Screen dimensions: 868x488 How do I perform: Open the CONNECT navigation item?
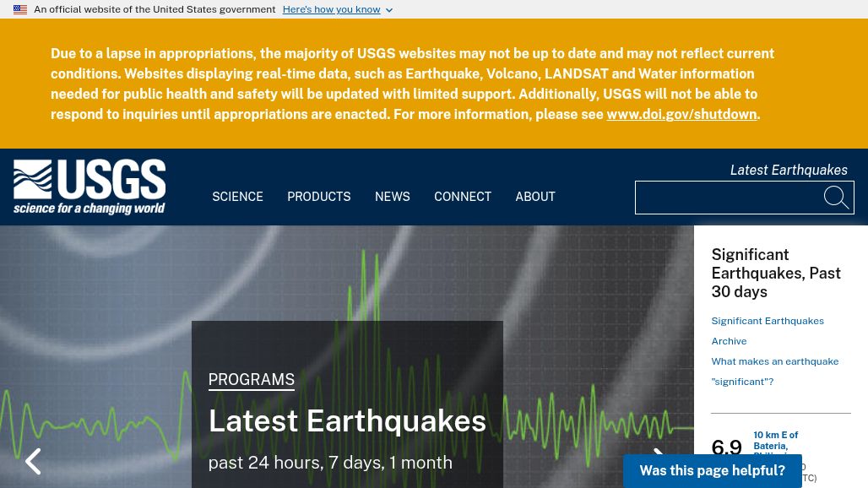(463, 197)
